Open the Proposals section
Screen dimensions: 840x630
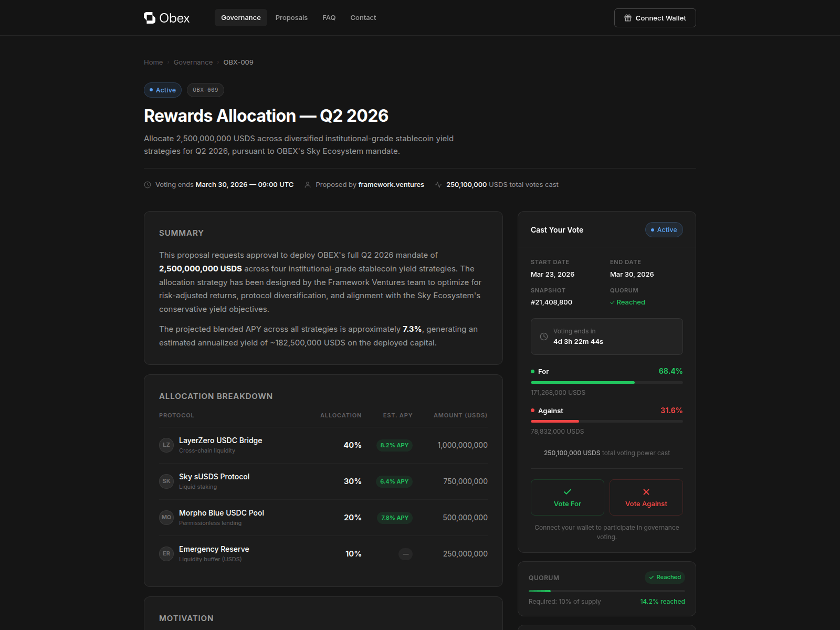(291, 17)
